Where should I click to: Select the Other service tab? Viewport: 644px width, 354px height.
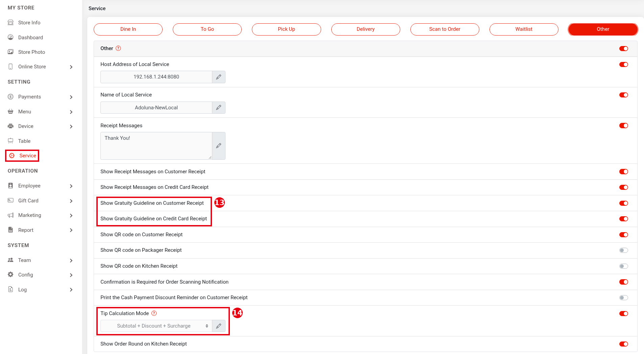tap(603, 29)
